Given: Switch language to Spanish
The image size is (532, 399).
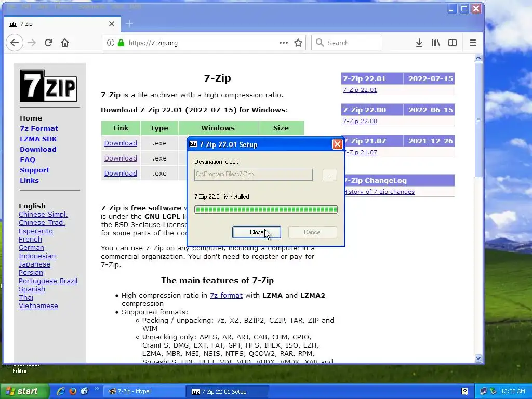Looking at the screenshot, I should pyautogui.click(x=32, y=289).
